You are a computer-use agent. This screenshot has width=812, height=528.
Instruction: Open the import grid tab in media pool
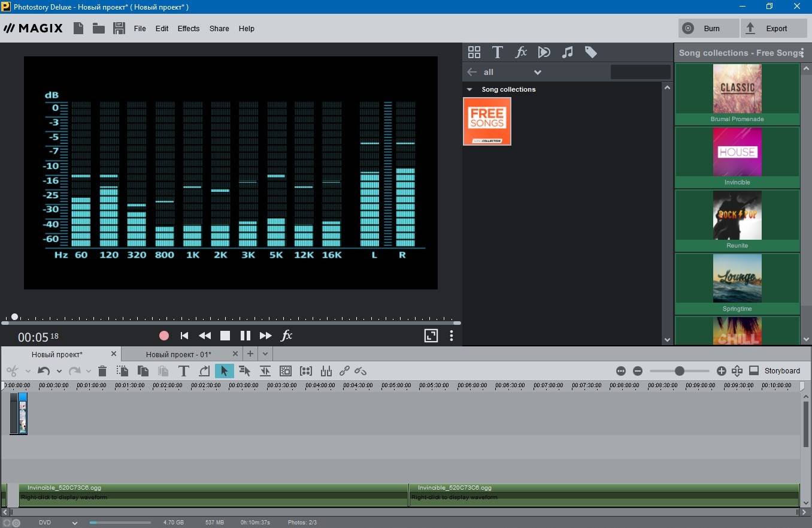pos(474,52)
